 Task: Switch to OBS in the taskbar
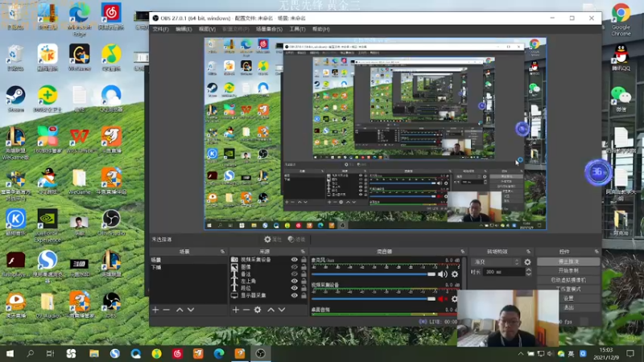[x=260, y=353]
